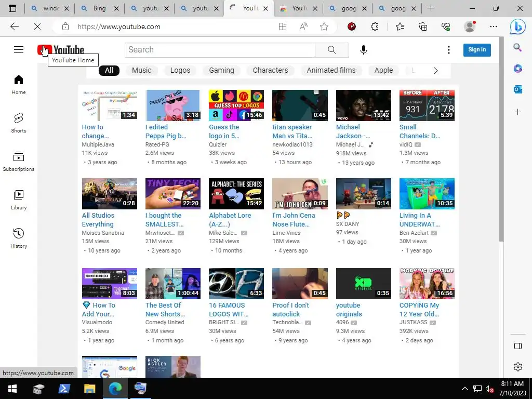The width and height of the screenshot is (532, 399).
Task: Open Browser essentials heart icon
Action: click(445, 26)
